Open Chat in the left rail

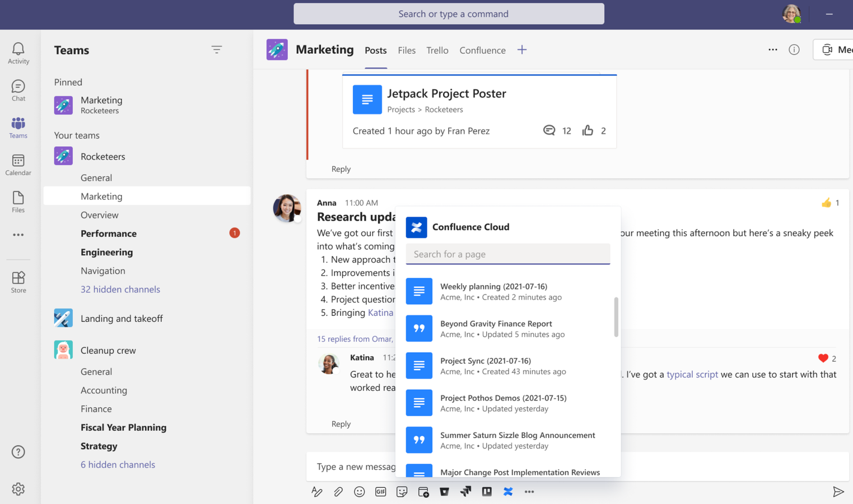click(x=18, y=91)
